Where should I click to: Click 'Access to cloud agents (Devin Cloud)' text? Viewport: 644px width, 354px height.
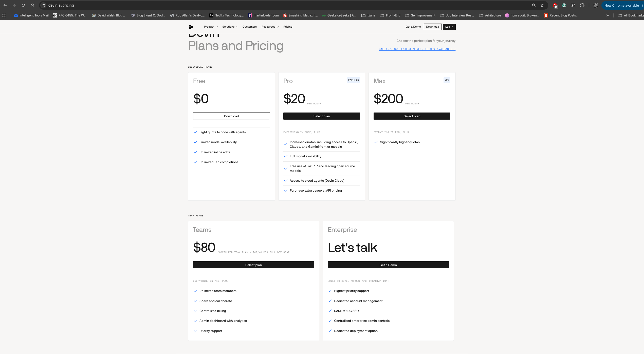pos(317,181)
